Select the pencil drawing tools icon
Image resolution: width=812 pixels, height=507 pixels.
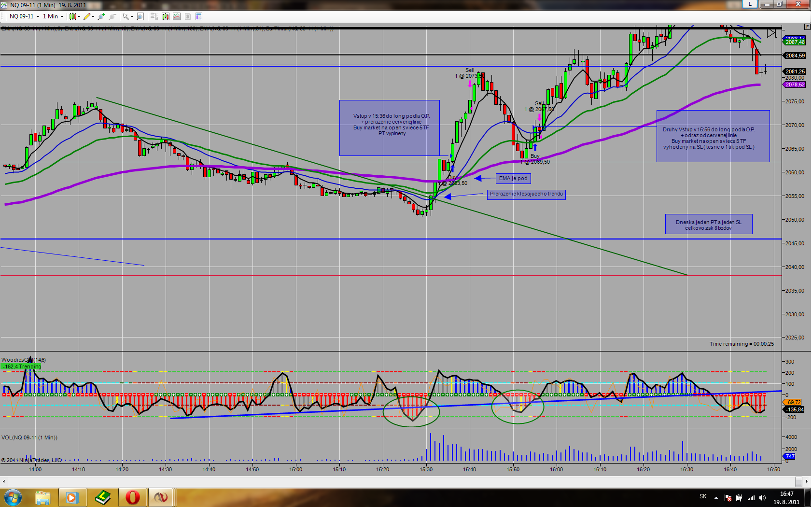tap(87, 16)
